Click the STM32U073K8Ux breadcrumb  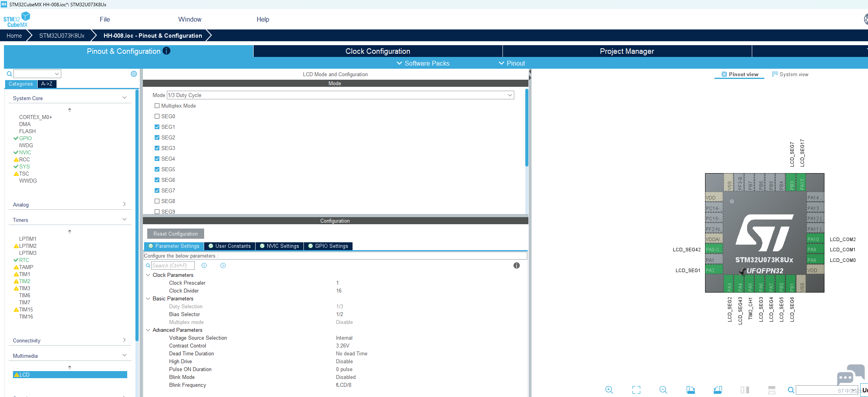62,35
